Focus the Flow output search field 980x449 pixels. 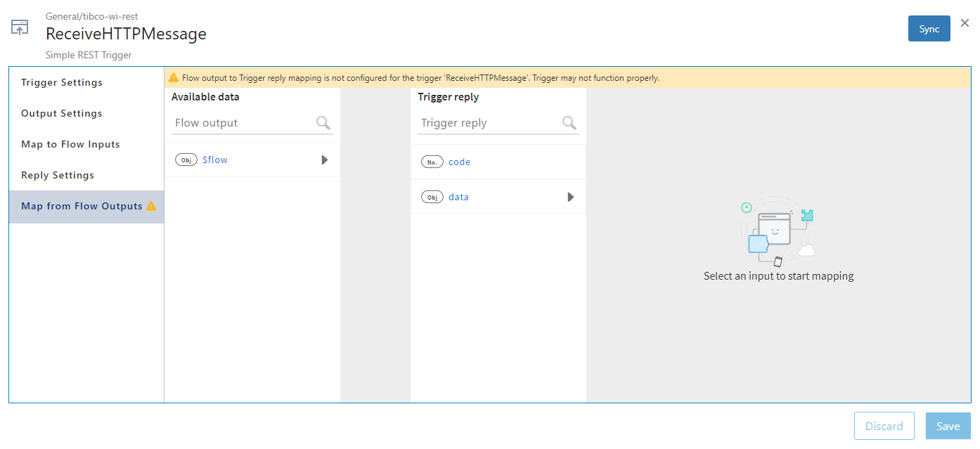tap(243, 123)
